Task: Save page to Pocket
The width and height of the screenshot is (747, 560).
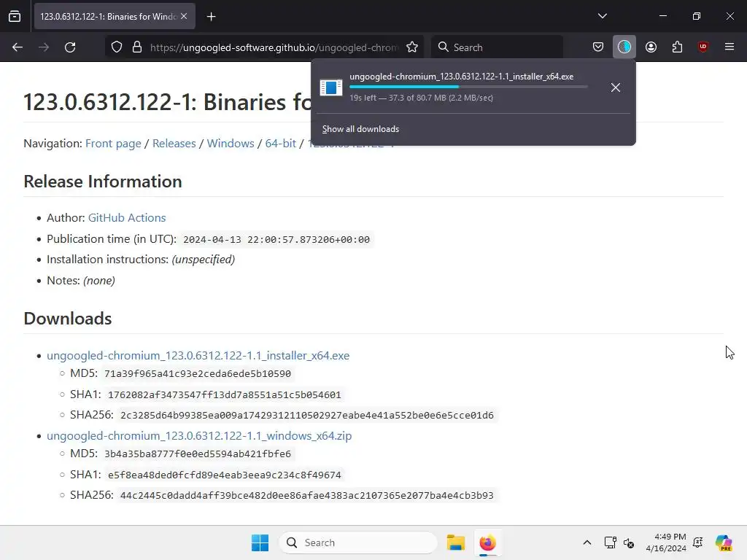Action: coord(598,47)
